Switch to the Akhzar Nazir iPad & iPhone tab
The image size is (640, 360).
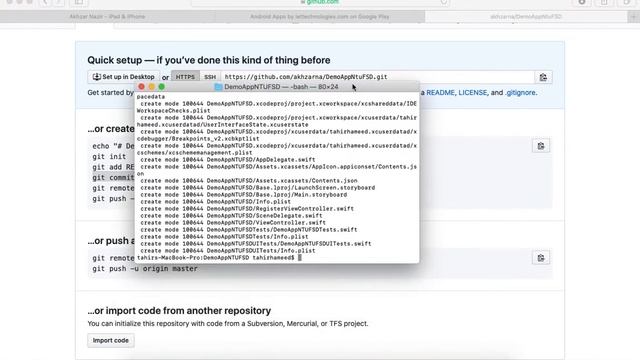coord(107,17)
